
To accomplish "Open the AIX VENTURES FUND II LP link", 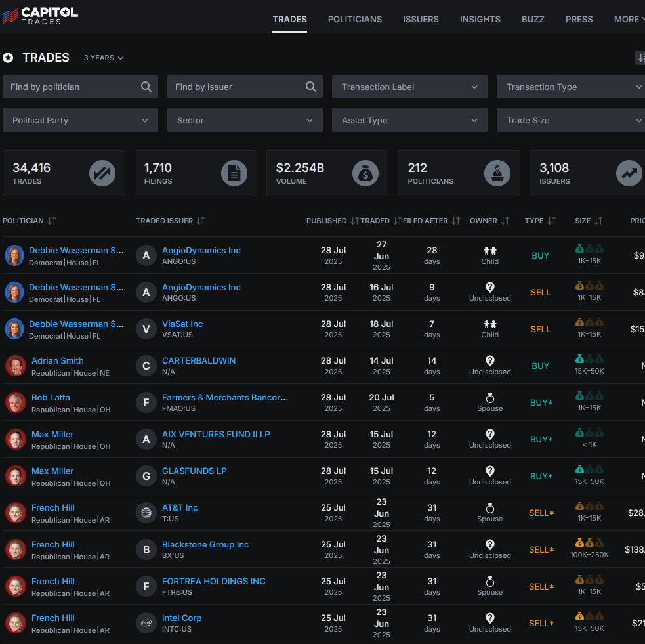I will click(216, 434).
